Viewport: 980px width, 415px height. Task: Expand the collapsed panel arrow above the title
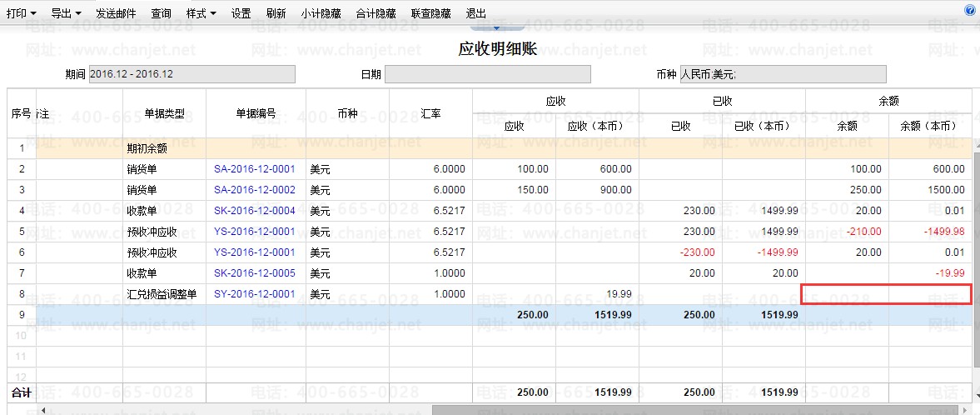coord(497,27)
